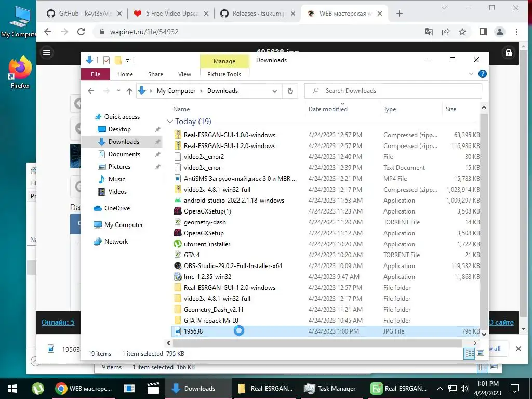Viewport: 532px width, 399px height.
Task: Open the Windows Start menu
Action: coord(12,389)
